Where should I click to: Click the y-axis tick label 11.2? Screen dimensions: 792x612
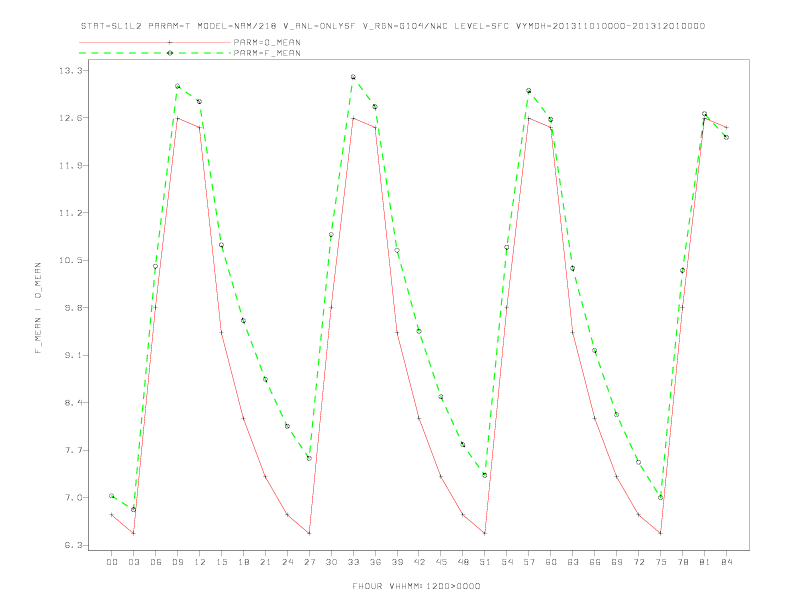70,213
